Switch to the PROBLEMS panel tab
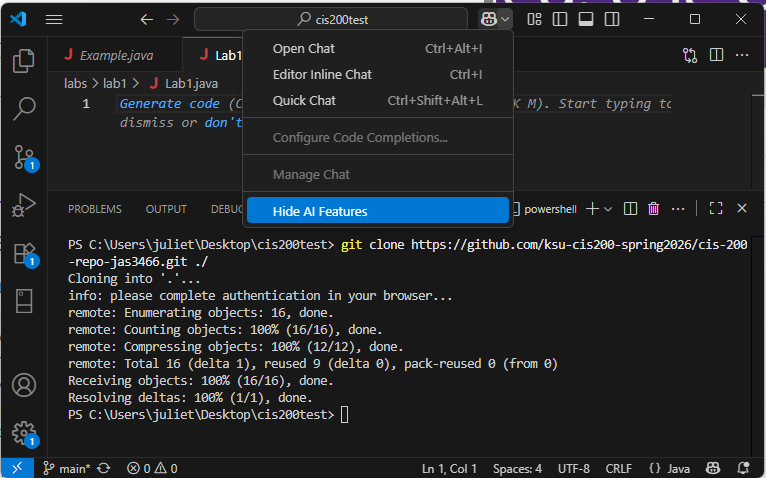This screenshot has height=478, width=766. click(95, 209)
